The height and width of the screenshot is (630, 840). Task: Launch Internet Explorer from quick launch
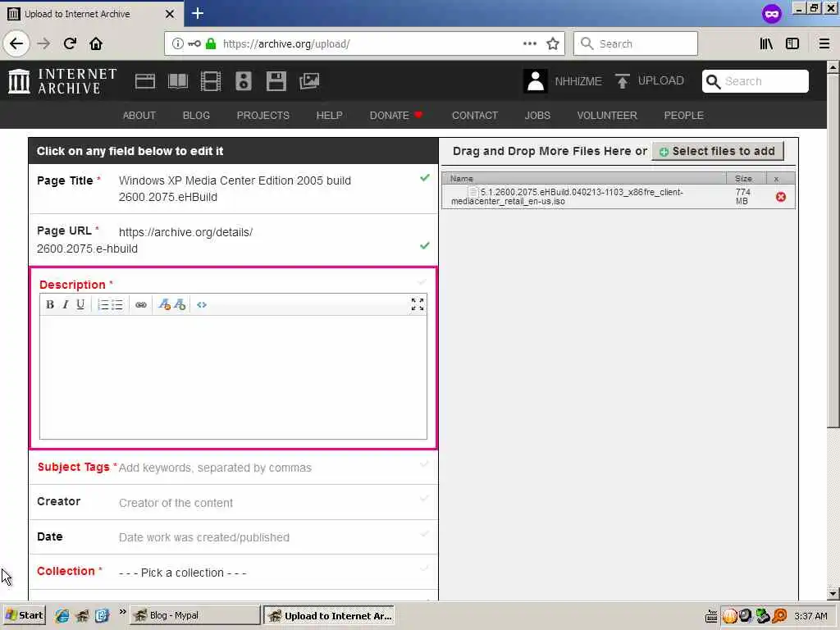62,615
